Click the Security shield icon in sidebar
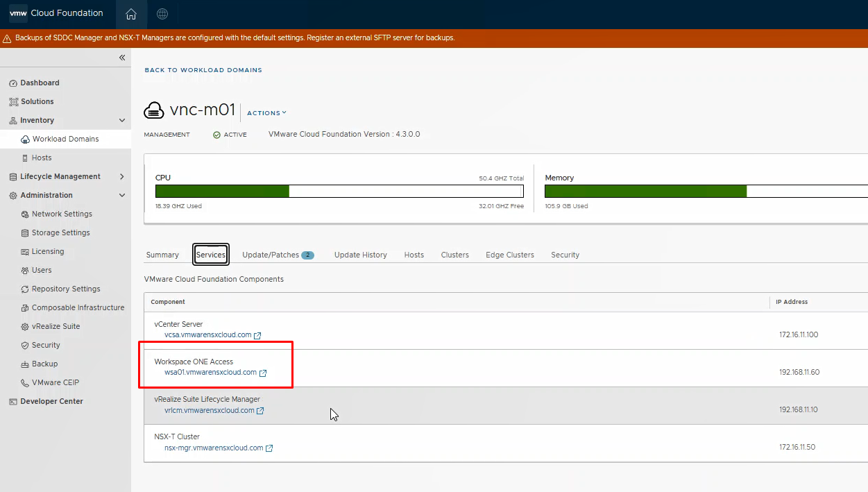 26,346
